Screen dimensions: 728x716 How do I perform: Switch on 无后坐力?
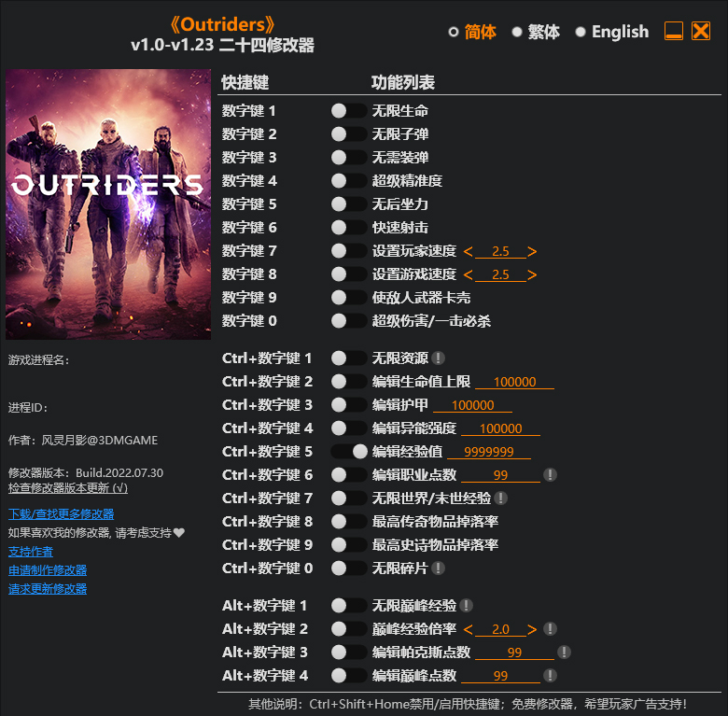[349, 204]
